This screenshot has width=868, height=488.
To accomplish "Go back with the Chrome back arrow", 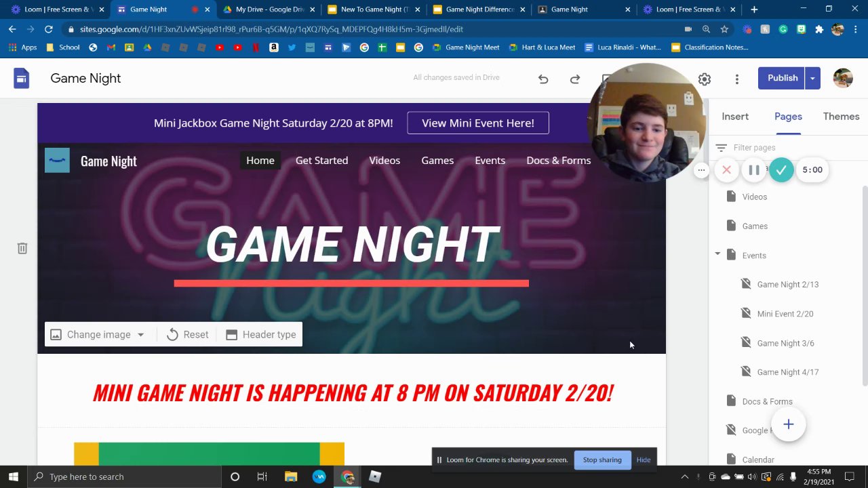I will tap(12, 29).
